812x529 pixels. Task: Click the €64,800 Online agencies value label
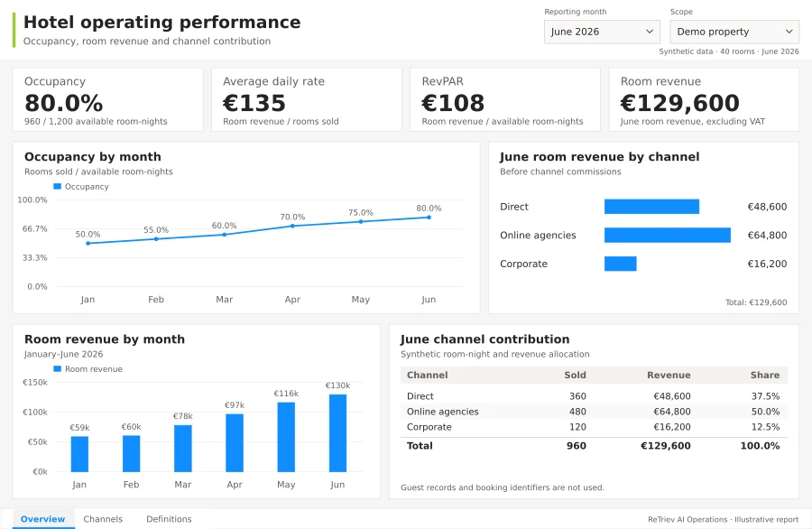(x=767, y=236)
